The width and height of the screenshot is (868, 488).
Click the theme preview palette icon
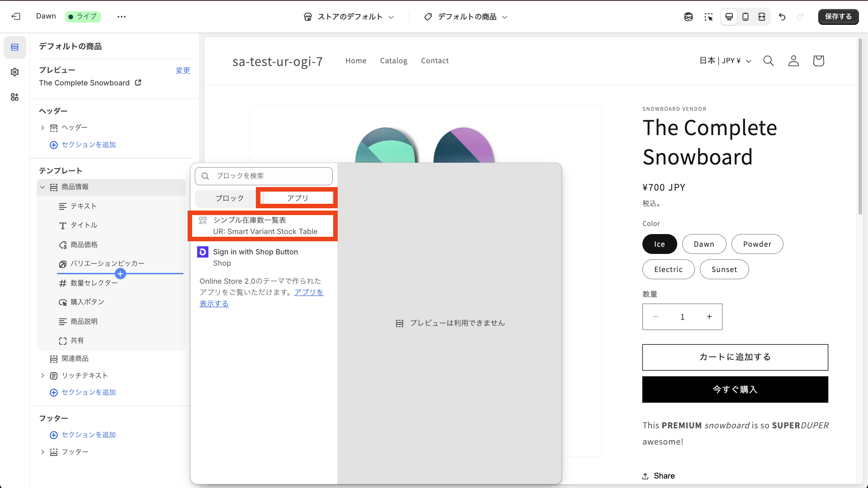pos(689,17)
